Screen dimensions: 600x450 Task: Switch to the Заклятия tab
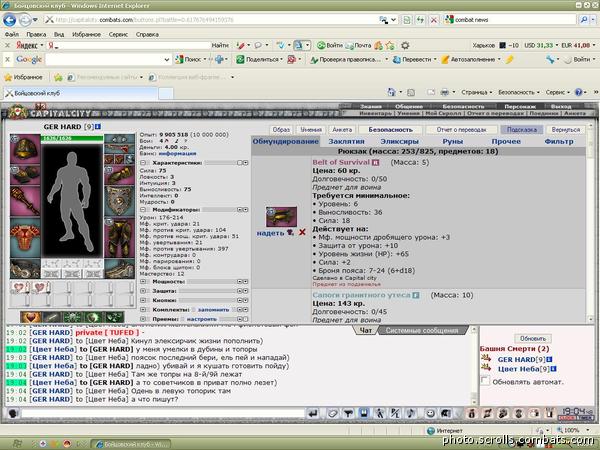pyautogui.click(x=346, y=141)
